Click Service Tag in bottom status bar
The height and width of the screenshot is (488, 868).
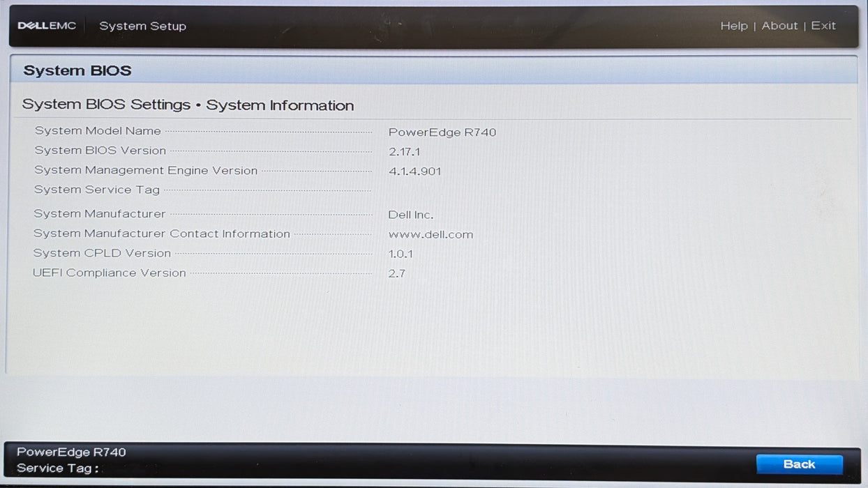(x=58, y=468)
